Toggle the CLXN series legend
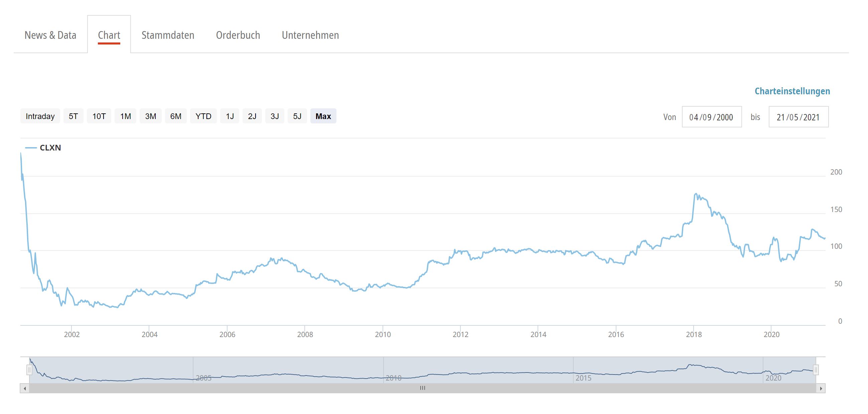This screenshot has width=868, height=414. (50, 148)
